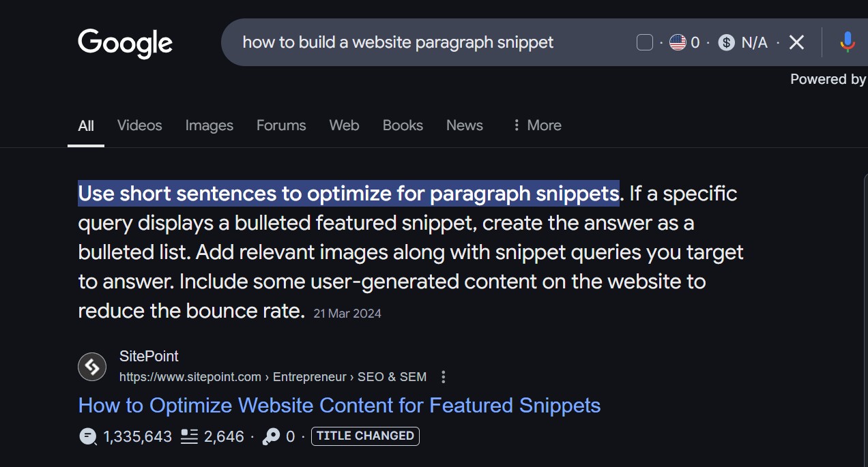Tick the checkbox inside the search bar
Screen dimensions: 868x467
click(x=645, y=43)
